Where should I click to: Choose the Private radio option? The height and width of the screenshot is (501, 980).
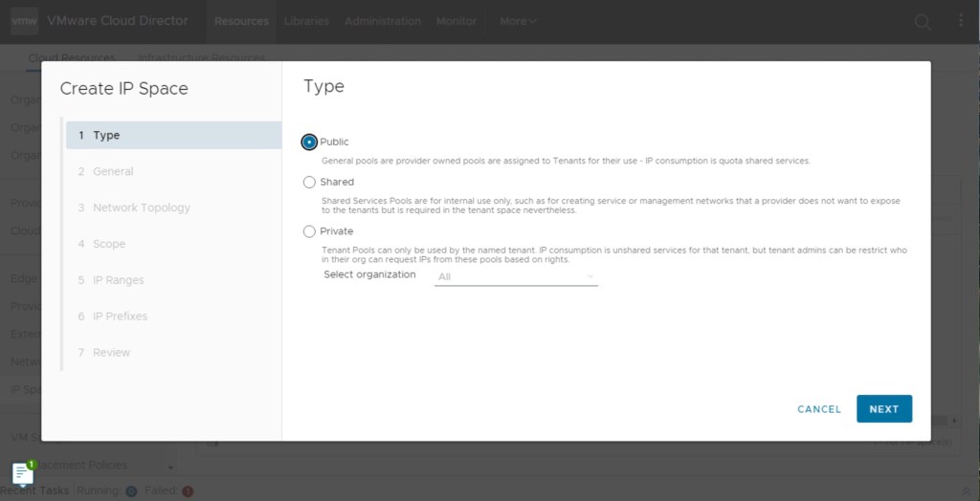tap(309, 231)
